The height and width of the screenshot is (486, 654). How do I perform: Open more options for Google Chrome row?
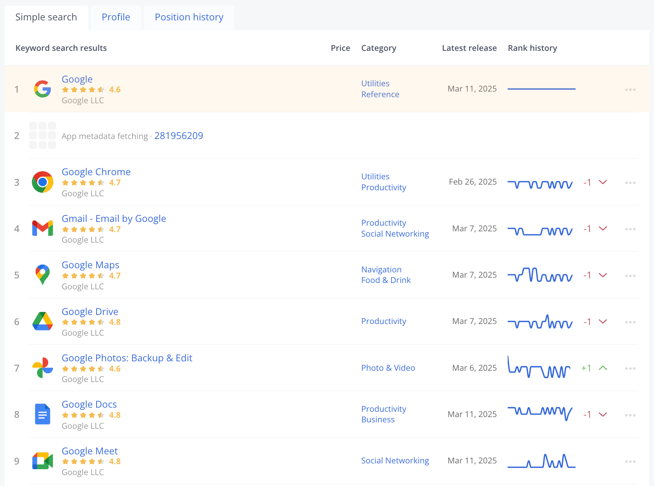coord(630,183)
